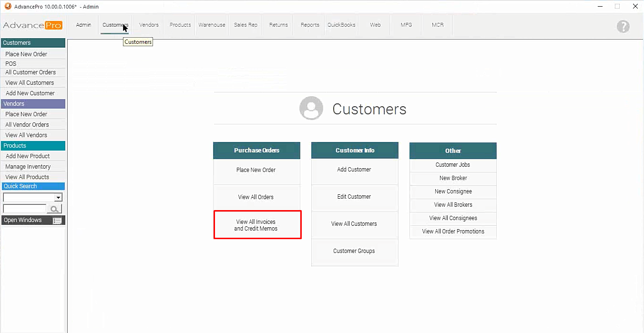
Task: Select View All Order Promotions
Action: point(453,232)
